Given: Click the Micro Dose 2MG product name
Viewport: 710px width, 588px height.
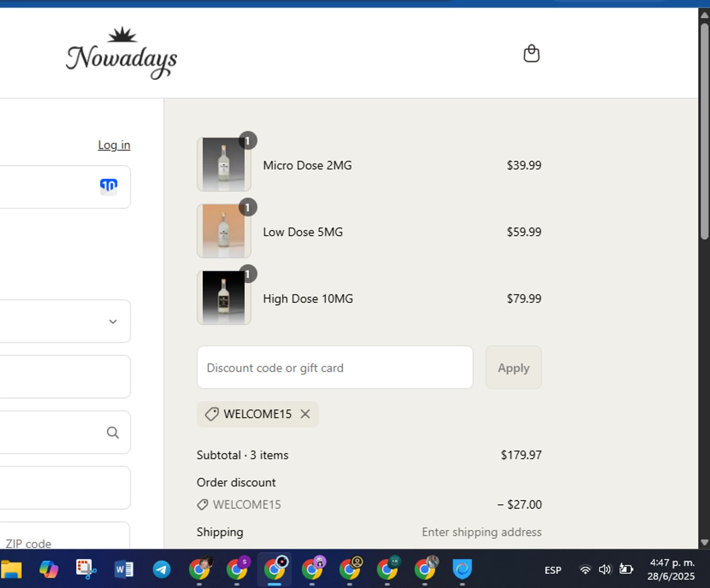Looking at the screenshot, I should pos(308,165).
